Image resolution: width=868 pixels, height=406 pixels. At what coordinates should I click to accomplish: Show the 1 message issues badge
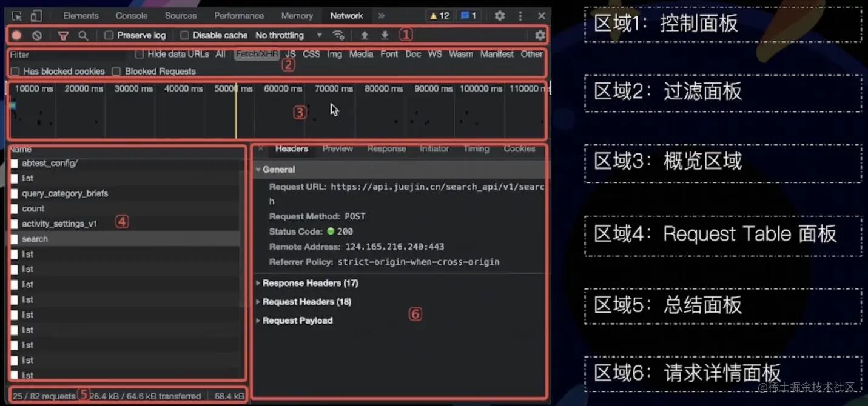click(x=468, y=16)
